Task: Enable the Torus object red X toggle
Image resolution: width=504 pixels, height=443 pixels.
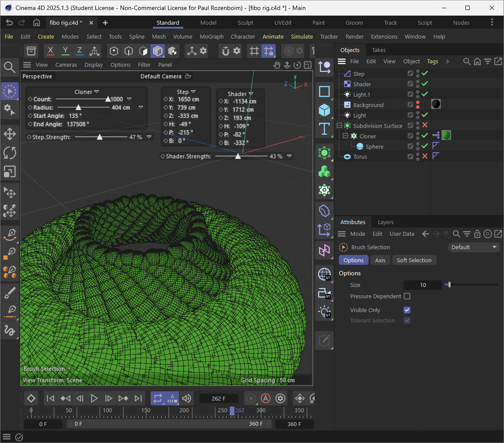Action: click(425, 156)
